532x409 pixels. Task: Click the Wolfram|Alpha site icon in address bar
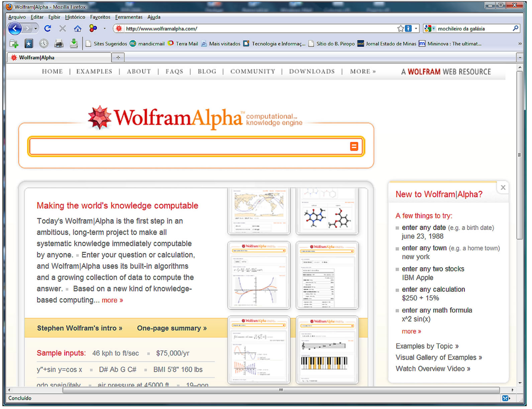(119, 28)
